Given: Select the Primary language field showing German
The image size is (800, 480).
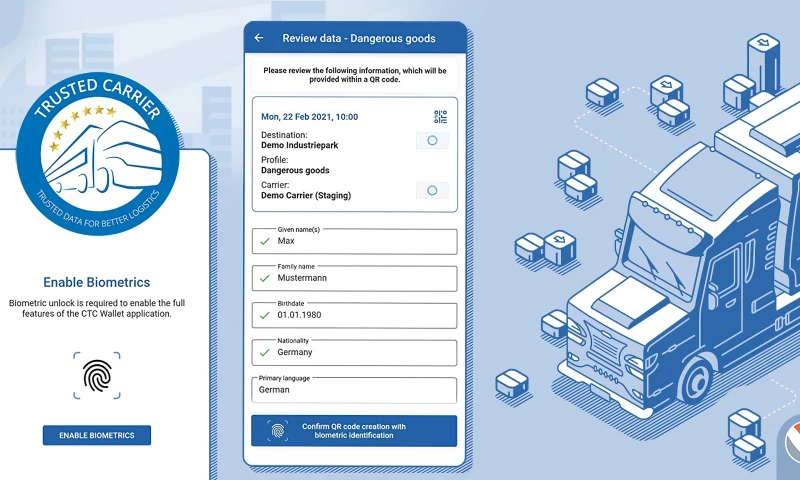Looking at the screenshot, I should (x=355, y=390).
